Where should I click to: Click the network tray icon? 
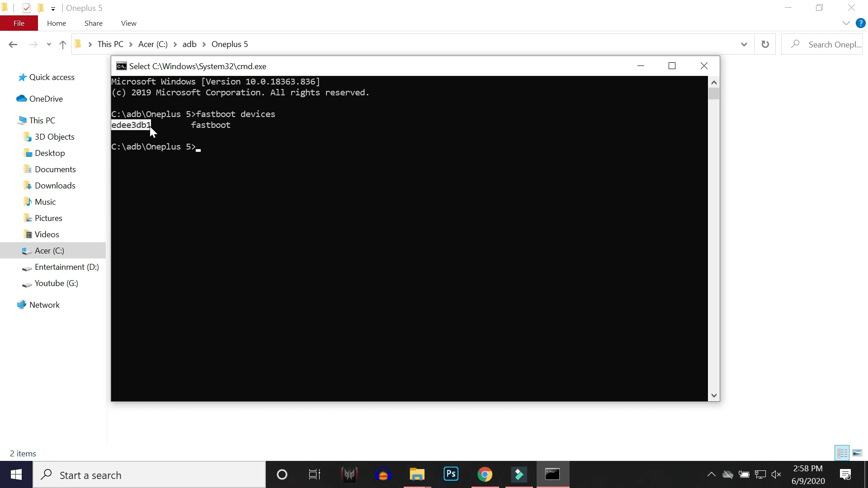[x=760, y=474]
